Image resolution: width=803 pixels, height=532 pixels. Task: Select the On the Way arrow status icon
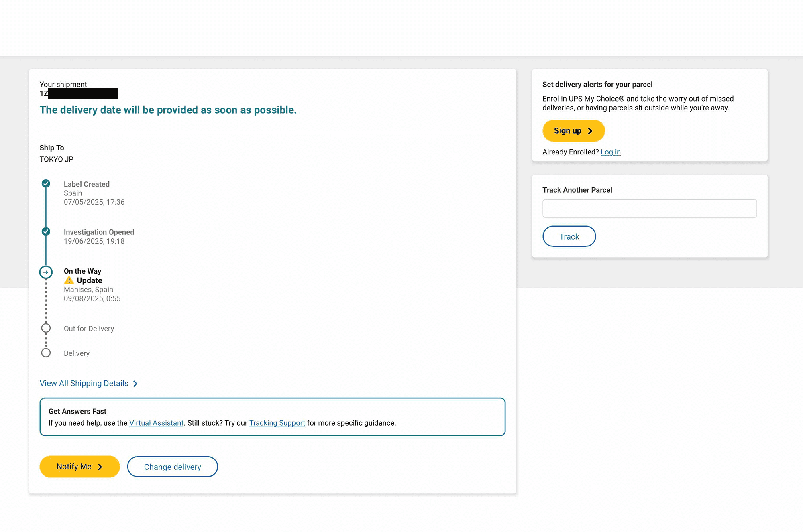tap(46, 272)
